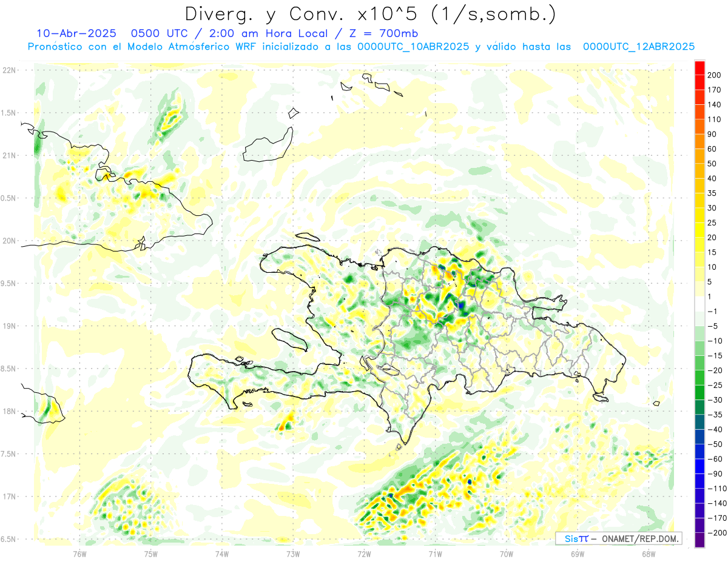Click the 69W longitude label
The width and height of the screenshot is (728, 562).
pos(577,554)
